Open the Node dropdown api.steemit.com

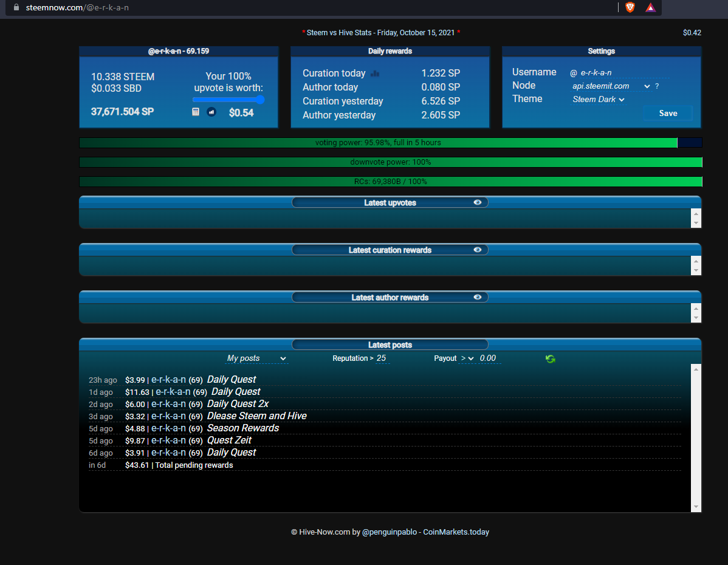(611, 86)
